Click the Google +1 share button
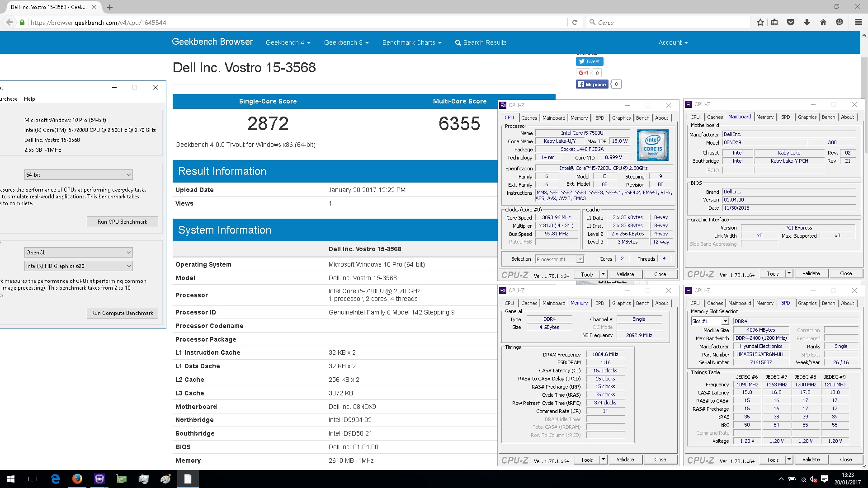This screenshot has height=488, width=868. [x=583, y=73]
